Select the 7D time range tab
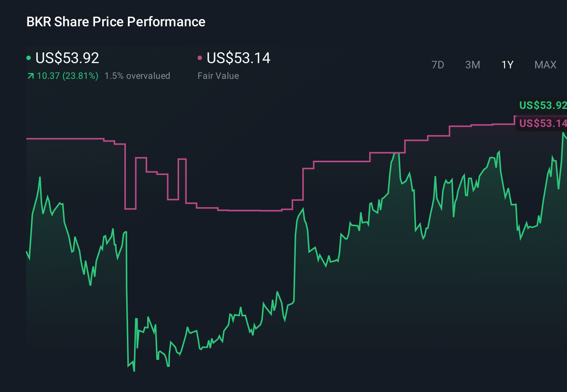 438,65
